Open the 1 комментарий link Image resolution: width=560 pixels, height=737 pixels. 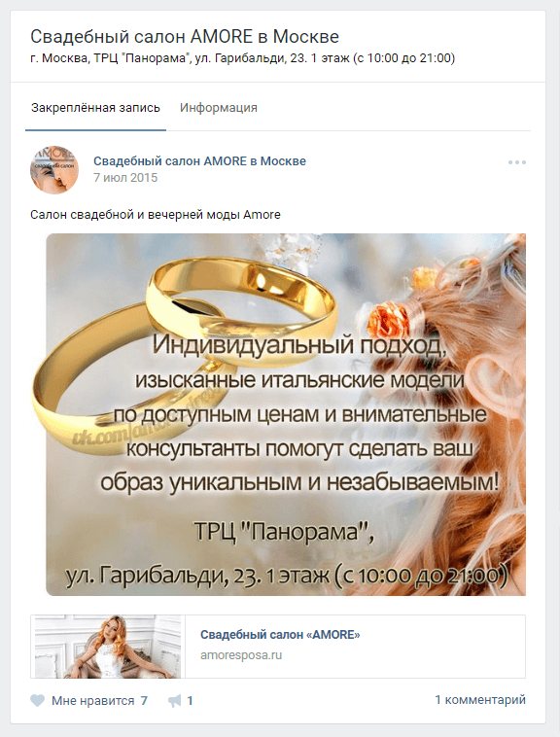coord(480,699)
